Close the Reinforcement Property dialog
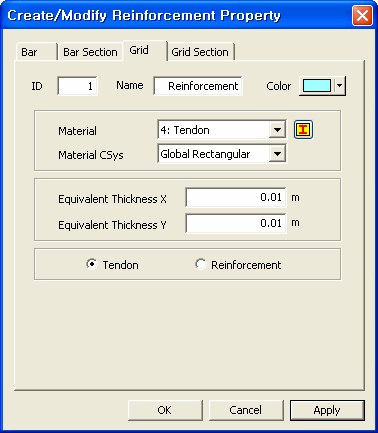 362,16
